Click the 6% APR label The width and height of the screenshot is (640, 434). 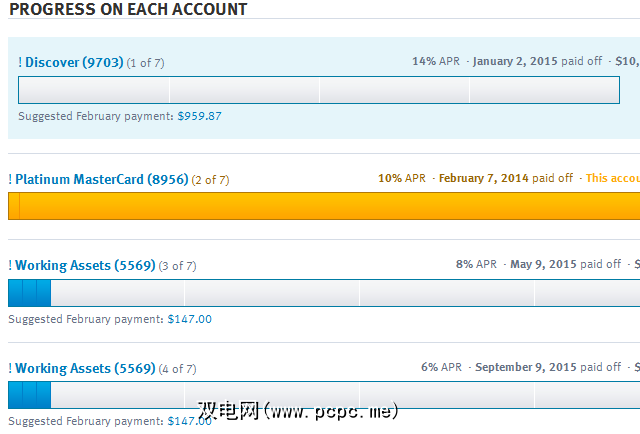[441, 367]
